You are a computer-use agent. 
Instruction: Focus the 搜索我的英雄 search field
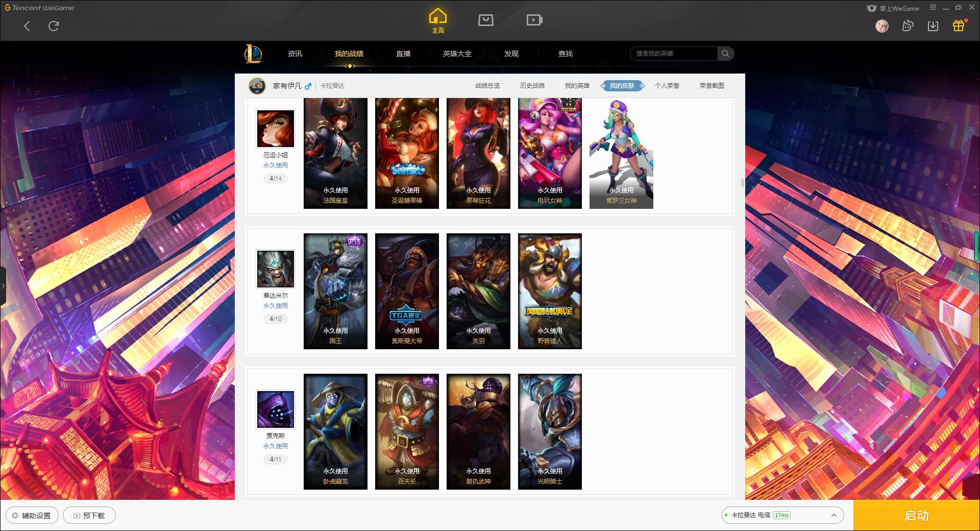click(674, 54)
